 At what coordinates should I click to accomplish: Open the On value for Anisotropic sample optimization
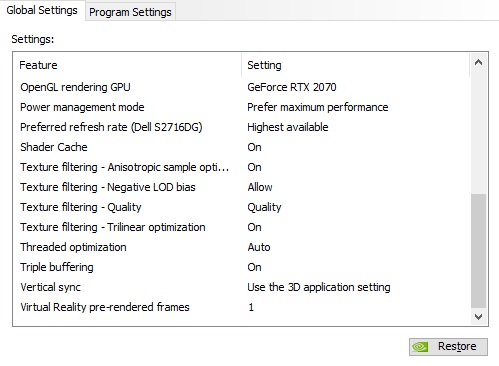pyautogui.click(x=254, y=167)
